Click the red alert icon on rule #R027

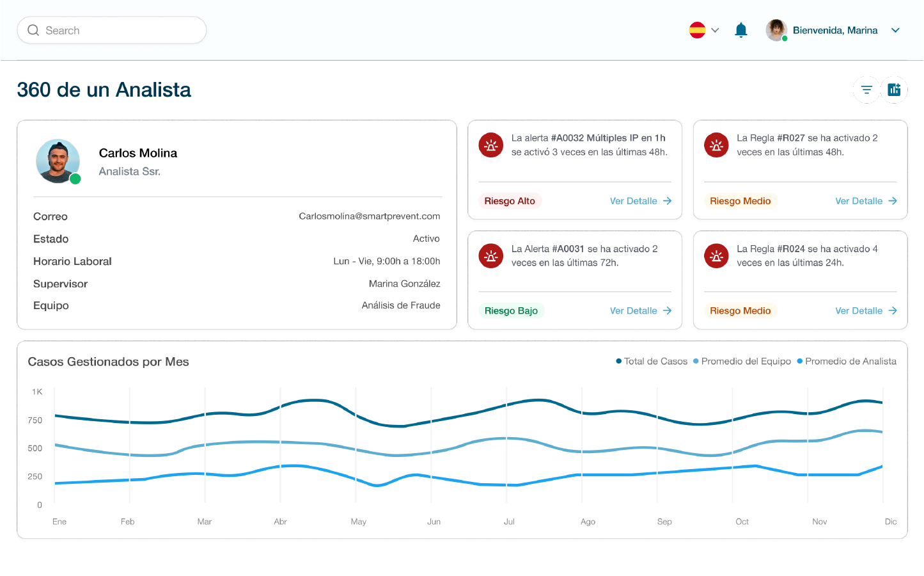(716, 145)
